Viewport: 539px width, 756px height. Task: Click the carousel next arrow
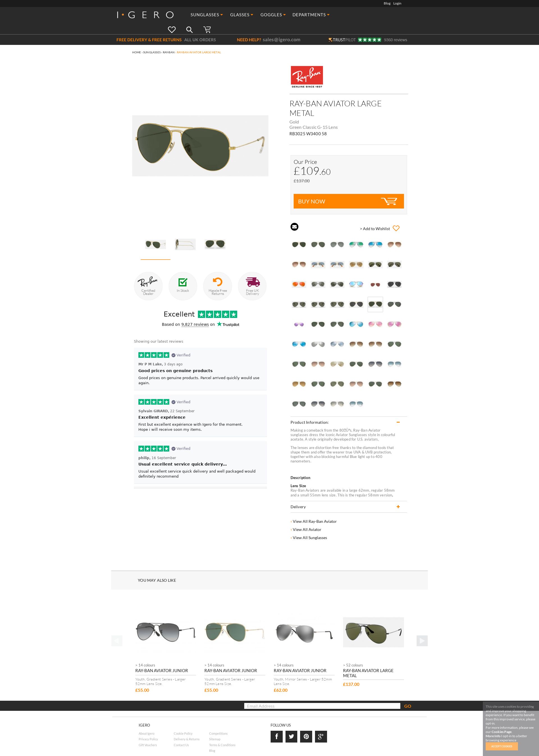click(x=422, y=641)
